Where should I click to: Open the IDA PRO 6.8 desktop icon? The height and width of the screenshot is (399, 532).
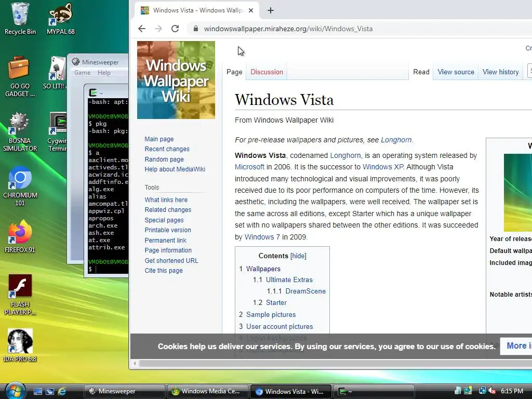[x=20, y=345]
